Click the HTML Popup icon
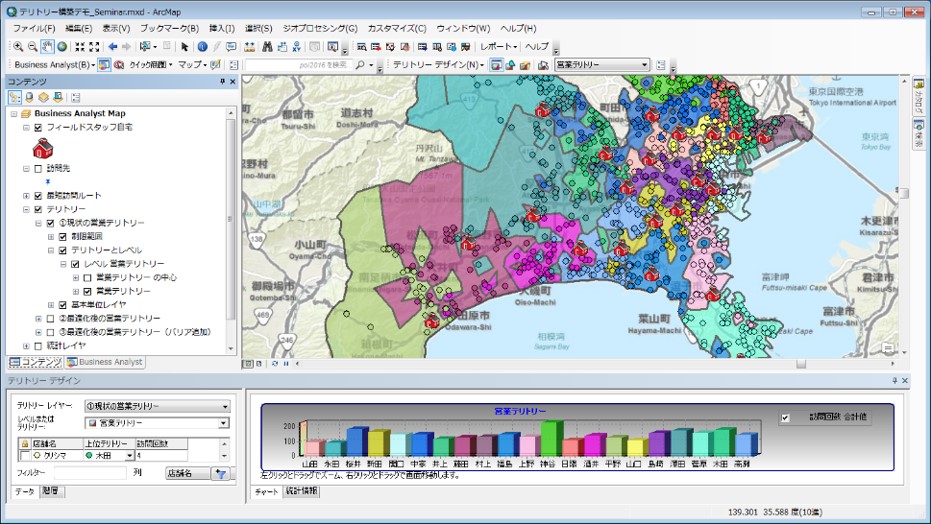The height and width of the screenshot is (524, 931). click(x=231, y=47)
